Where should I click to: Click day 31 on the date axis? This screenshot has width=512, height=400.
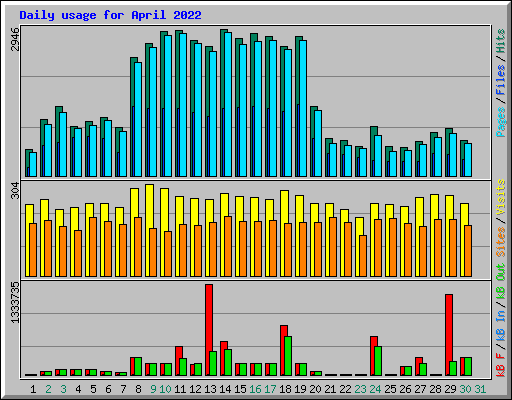point(480,389)
